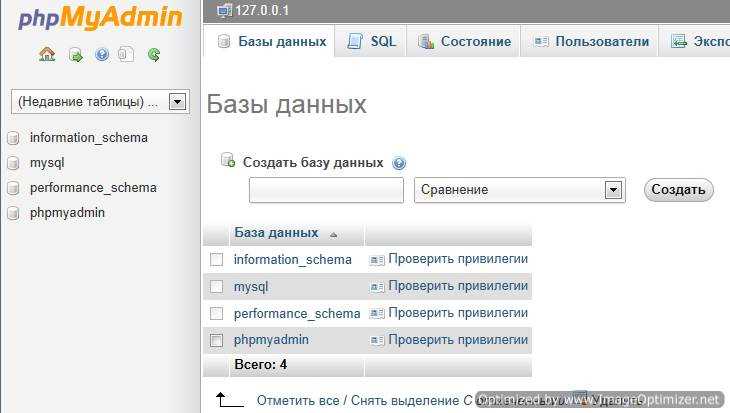This screenshot has width=730, height=413.
Task: Open phpmyadmin link in the table
Action: point(271,340)
